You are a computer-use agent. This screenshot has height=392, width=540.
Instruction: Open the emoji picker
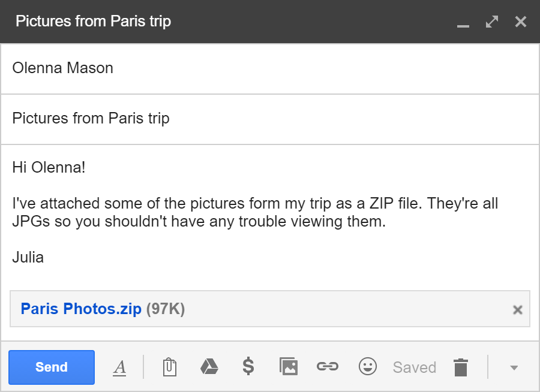point(367,367)
